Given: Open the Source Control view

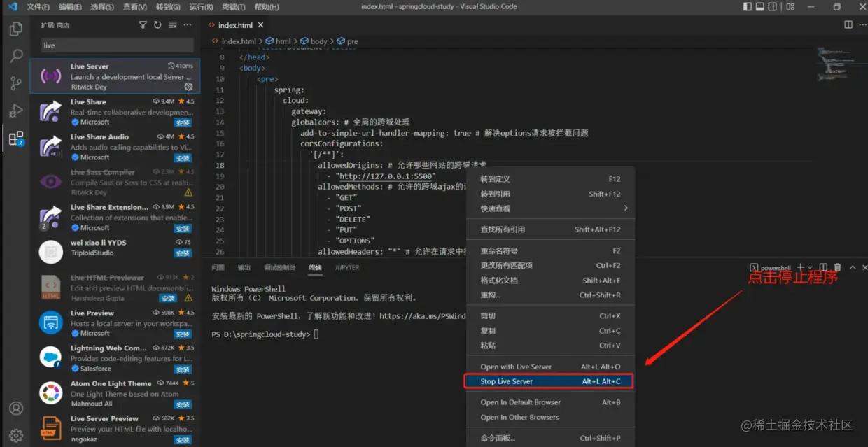Looking at the screenshot, I should 15,83.
